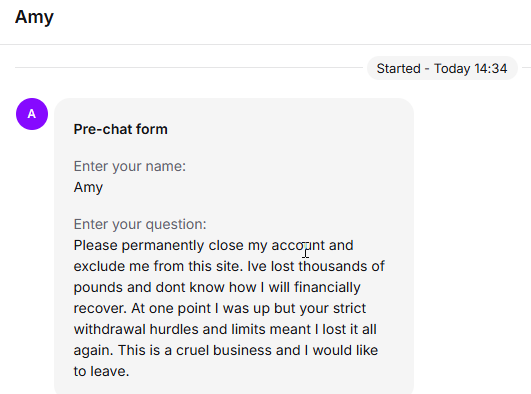The width and height of the screenshot is (531, 394).
Task: Click the "Pre-chat form" heading
Action: coord(121,129)
